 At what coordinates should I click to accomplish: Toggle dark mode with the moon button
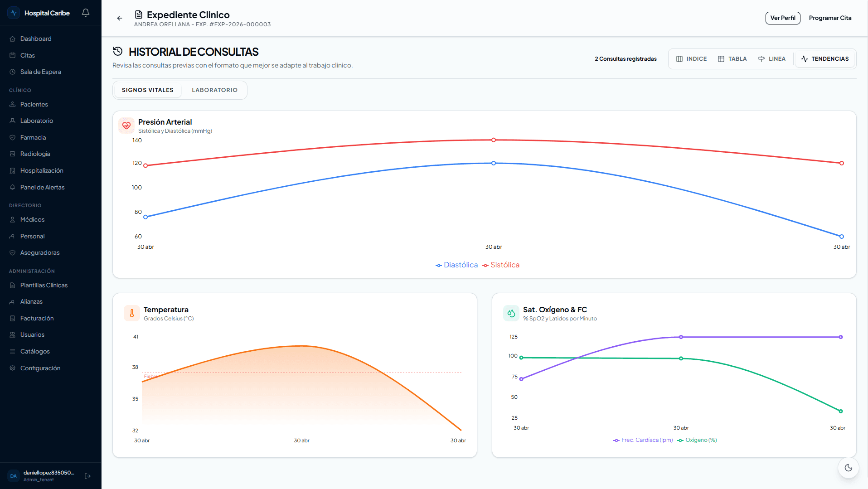pyautogui.click(x=849, y=468)
